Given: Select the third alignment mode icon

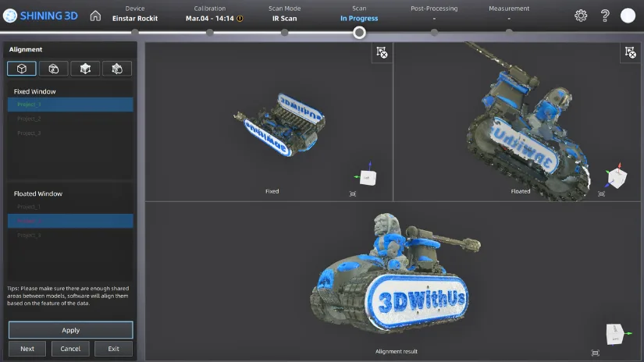Looking at the screenshot, I should 85,69.
